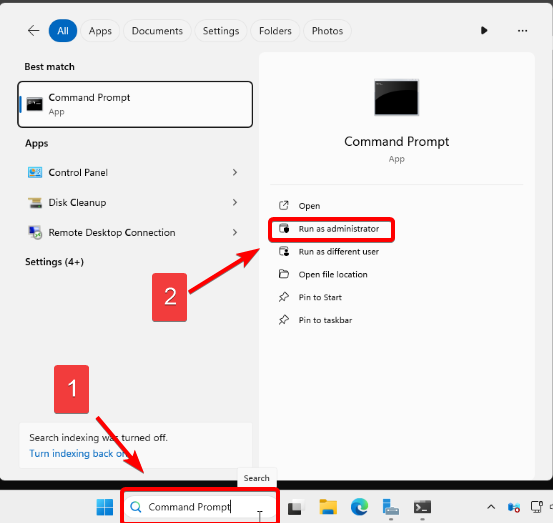The height and width of the screenshot is (523, 553).
Task: Click the search magnifier icon in taskbar
Action: pos(136,507)
